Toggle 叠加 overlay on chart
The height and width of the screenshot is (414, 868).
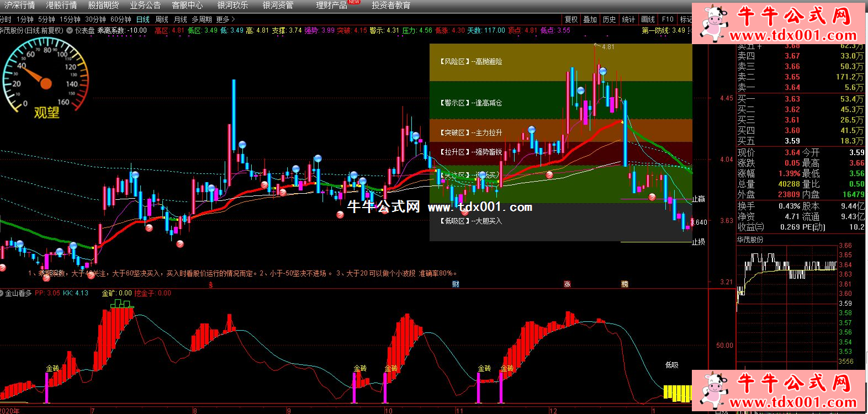[x=590, y=19]
